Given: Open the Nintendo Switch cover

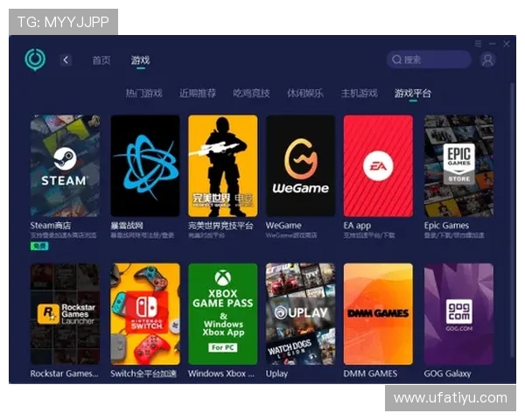Looking at the screenshot, I should coord(145,314).
